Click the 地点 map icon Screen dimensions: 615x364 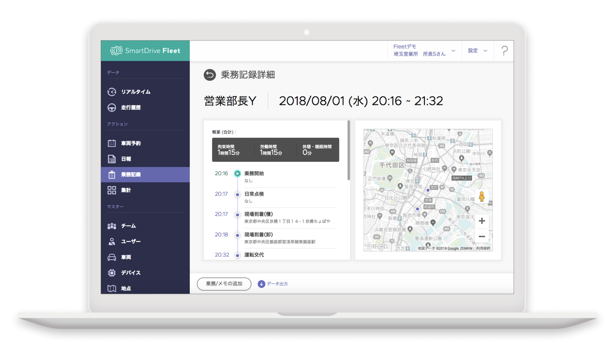point(112,289)
